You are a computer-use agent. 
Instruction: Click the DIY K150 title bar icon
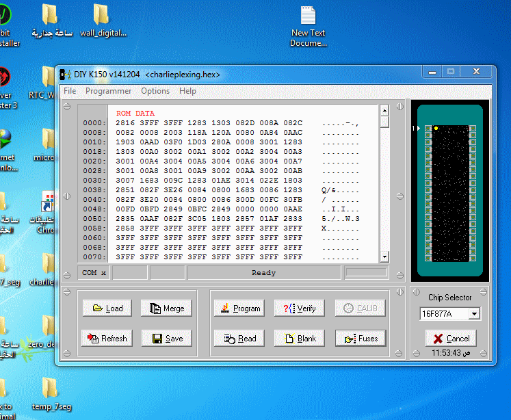click(65, 75)
